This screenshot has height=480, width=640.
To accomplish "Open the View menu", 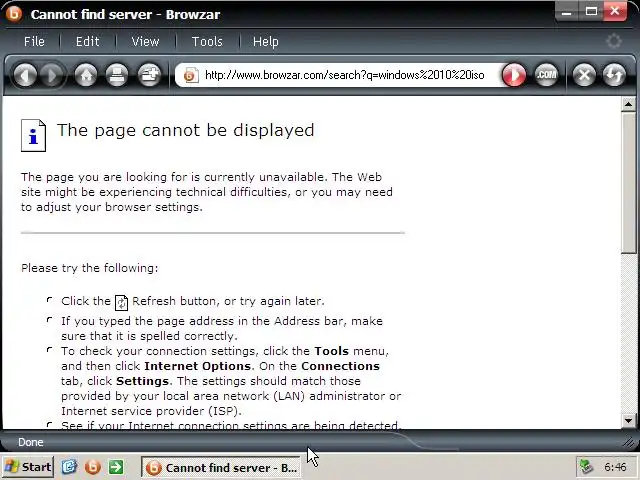I will (x=145, y=42).
